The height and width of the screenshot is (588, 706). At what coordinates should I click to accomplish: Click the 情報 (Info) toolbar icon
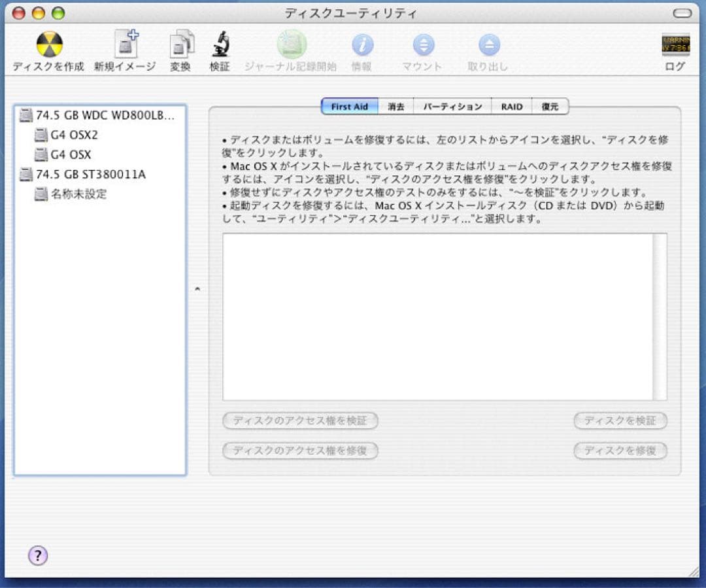coord(363,46)
